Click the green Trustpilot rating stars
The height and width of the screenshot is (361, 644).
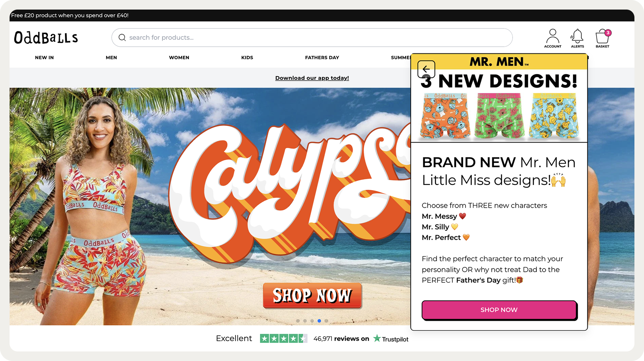coord(283,339)
